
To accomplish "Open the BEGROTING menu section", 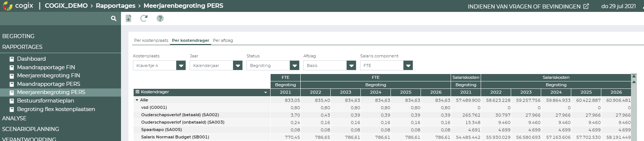I will pos(18,36).
